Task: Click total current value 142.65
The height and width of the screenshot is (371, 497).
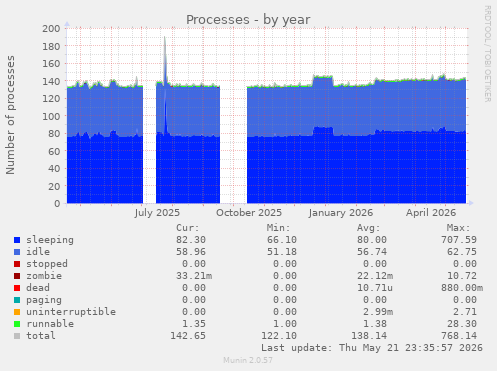Action: 188,336
